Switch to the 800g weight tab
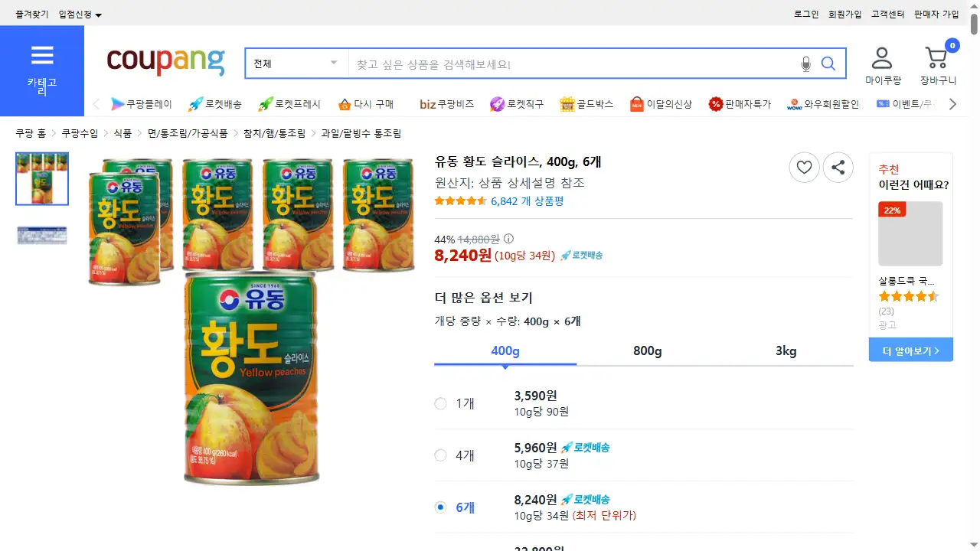 pos(648,351)
